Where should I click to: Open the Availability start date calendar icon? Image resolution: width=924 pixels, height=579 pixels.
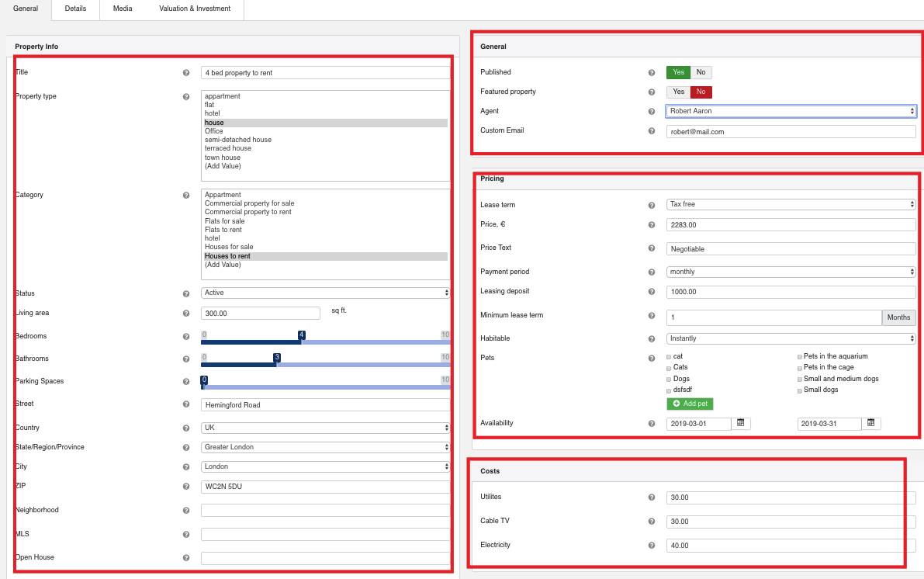point(741,423)
